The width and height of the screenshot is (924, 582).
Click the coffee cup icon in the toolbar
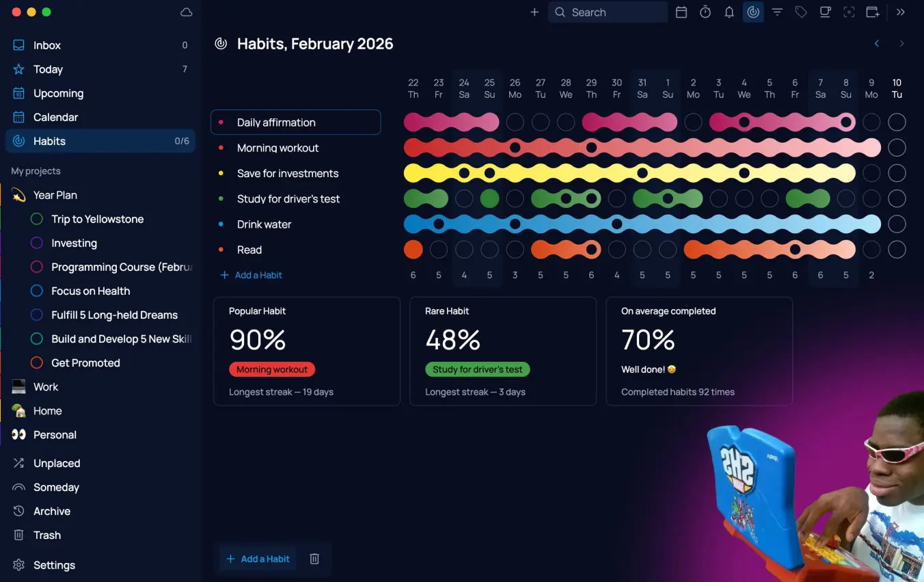tap(825, 12)
